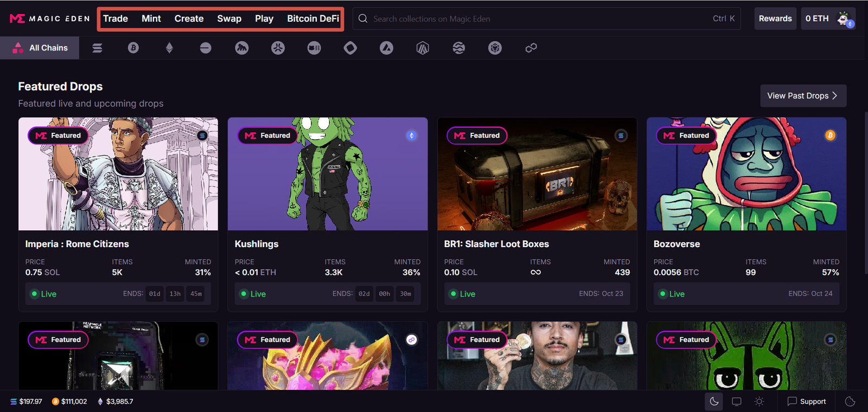Switch to light mode sun toggle

759,402
